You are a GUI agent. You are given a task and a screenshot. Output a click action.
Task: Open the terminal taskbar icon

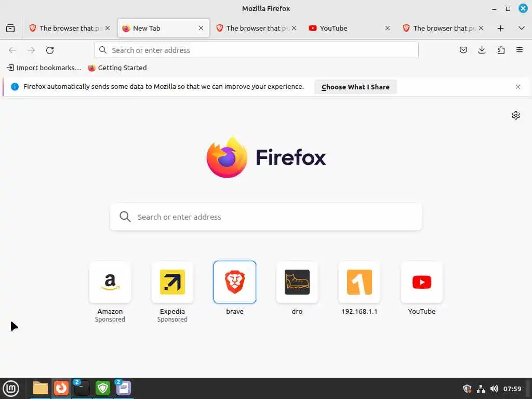pyautogui.click(x=82, y=388)
